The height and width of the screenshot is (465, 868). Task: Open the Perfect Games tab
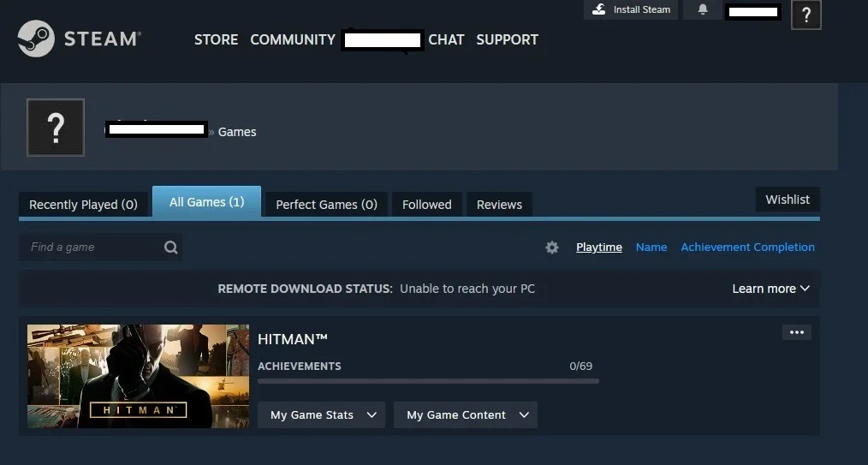point(326,205)
